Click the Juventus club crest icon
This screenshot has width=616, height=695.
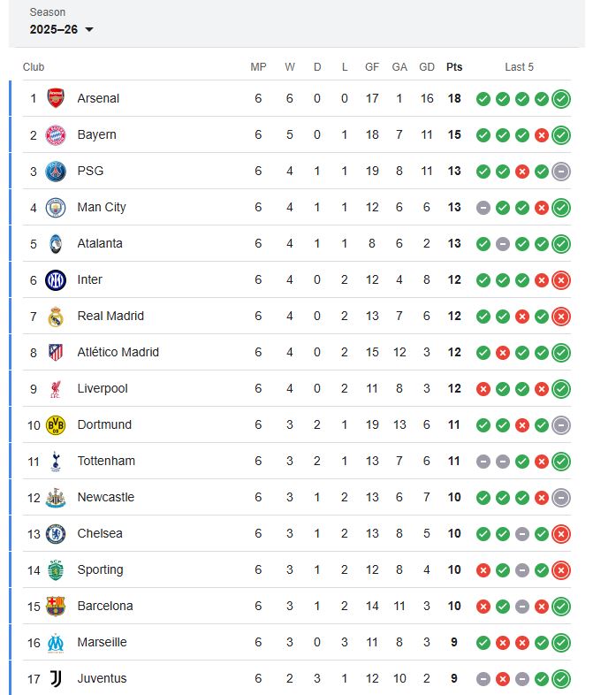(56, 678)
